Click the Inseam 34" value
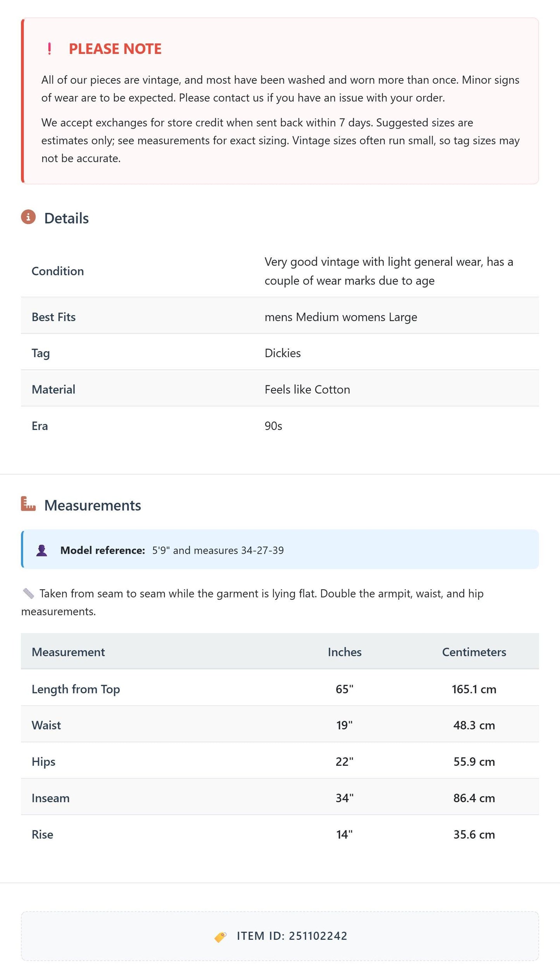The height and width of the screenshot is (979, 560). pos(345,798)
